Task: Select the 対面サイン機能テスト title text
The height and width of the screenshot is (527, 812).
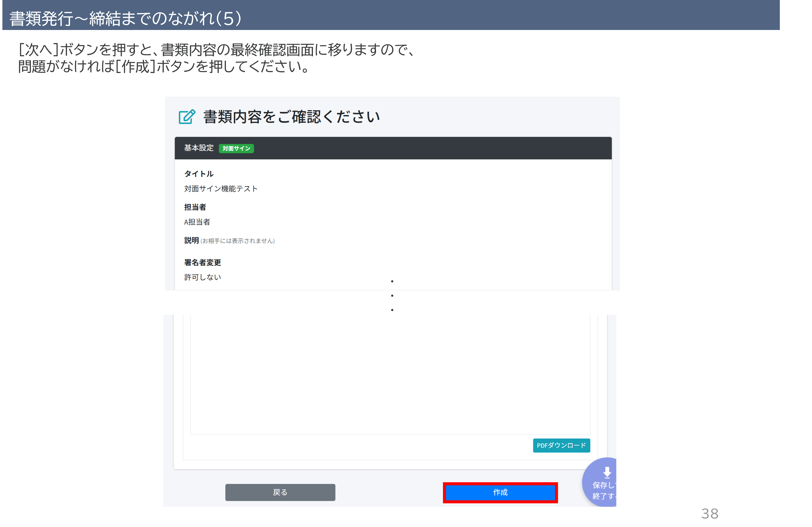Action: [x=221, y=189]
